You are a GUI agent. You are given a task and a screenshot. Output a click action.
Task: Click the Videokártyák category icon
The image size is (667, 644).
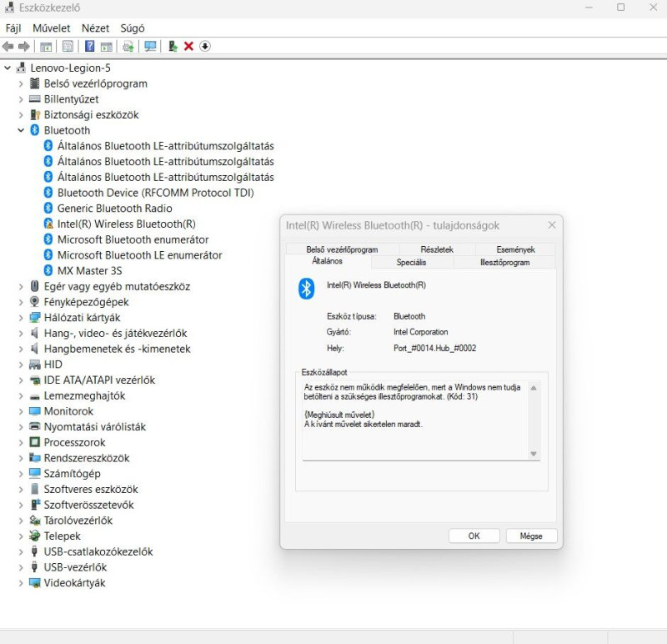tap(35, 583)
